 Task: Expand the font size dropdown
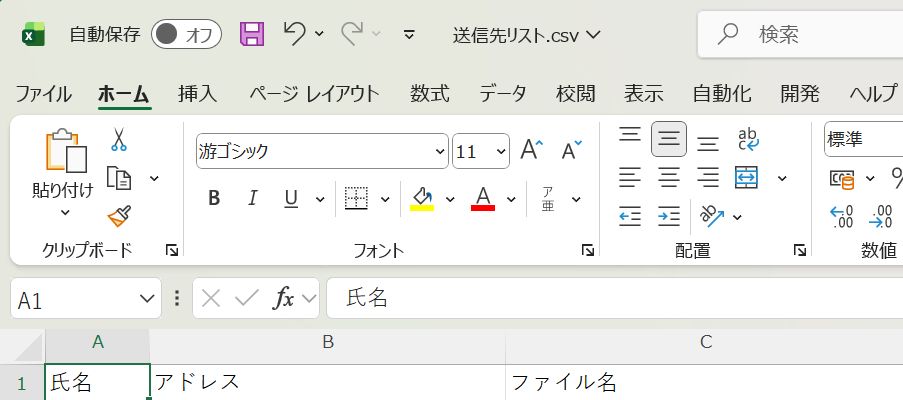click(x=500, y=152)
